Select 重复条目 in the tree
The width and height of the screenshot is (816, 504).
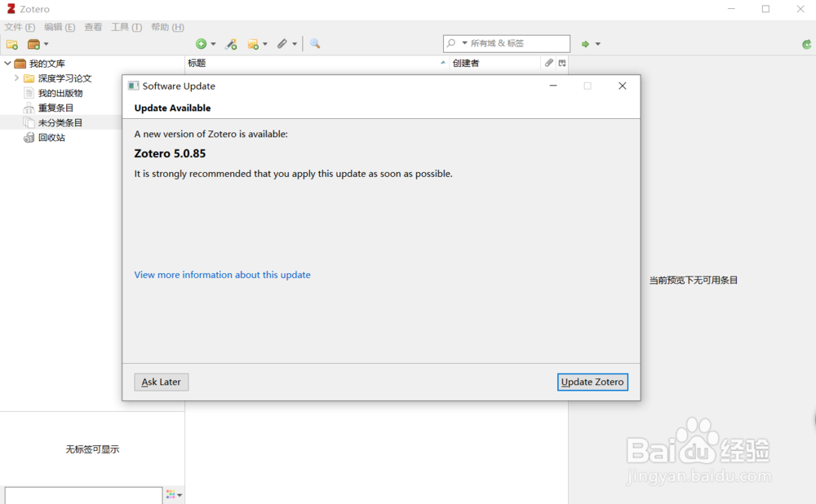pos(55,108)
